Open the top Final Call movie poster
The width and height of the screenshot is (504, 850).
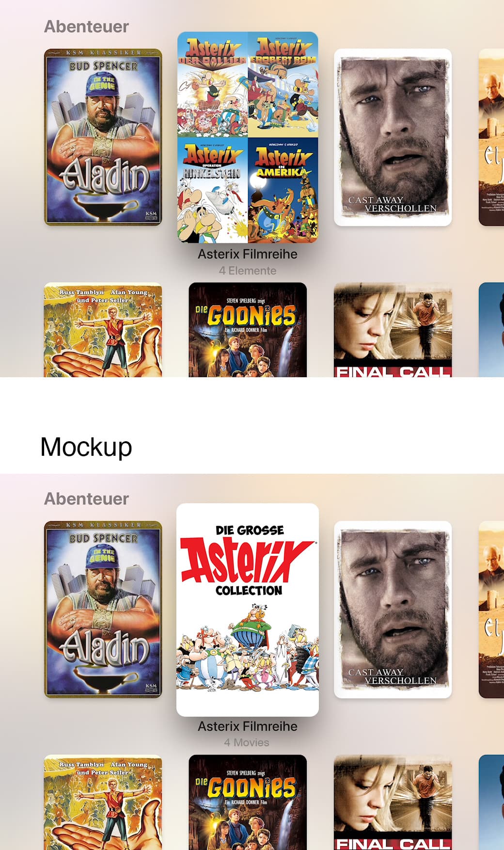click(x=393, y=330)
